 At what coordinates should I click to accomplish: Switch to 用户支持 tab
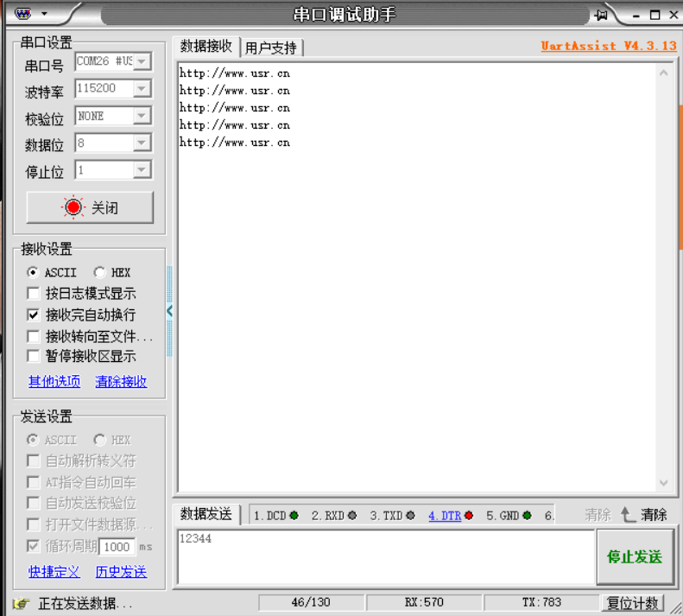point(271,48)
